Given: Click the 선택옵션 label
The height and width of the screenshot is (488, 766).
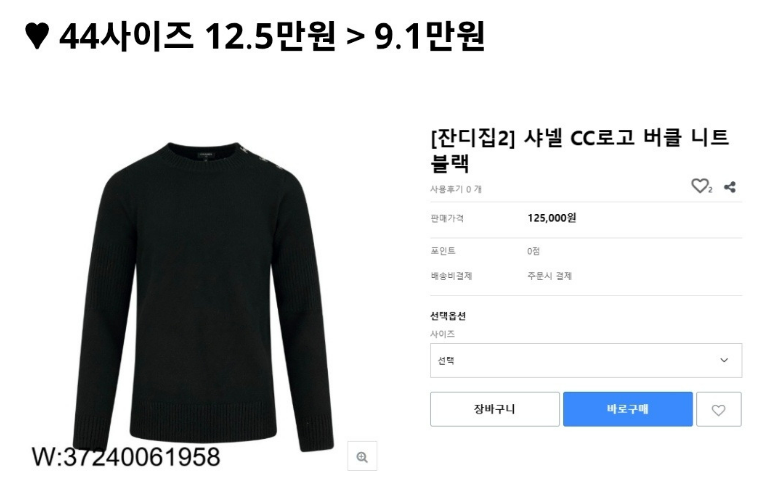Looking at the screenshot, I should [448, 316].
